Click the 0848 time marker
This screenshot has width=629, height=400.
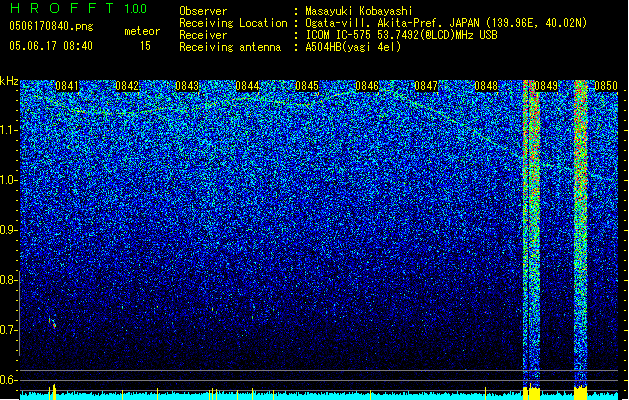click(486, 86)
